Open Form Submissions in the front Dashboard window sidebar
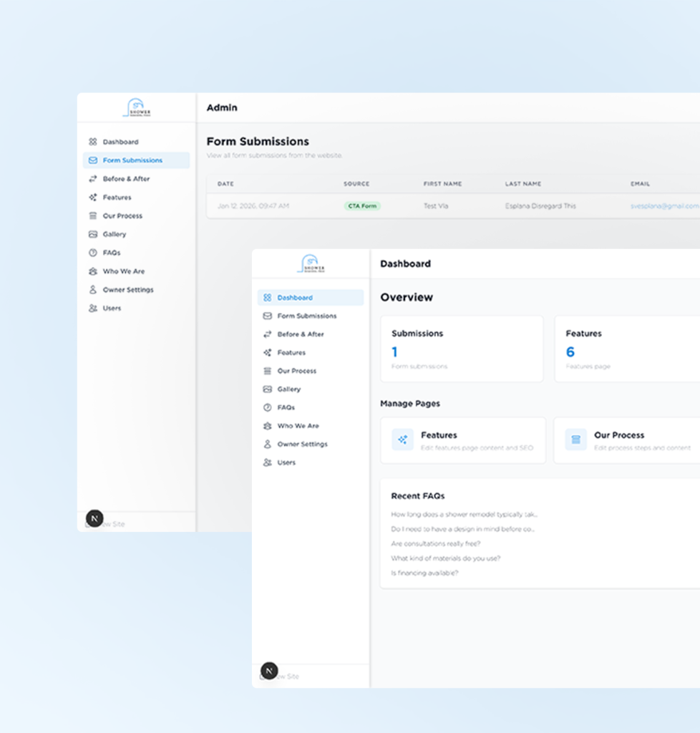 coord(306,316)
